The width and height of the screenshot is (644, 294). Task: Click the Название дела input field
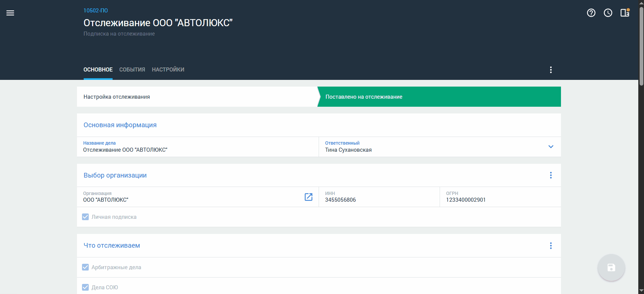click(x=198, y=147)
